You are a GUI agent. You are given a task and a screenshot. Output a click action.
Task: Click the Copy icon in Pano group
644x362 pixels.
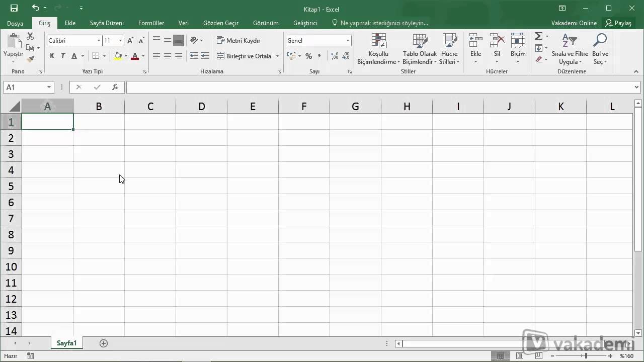(30, 48)
